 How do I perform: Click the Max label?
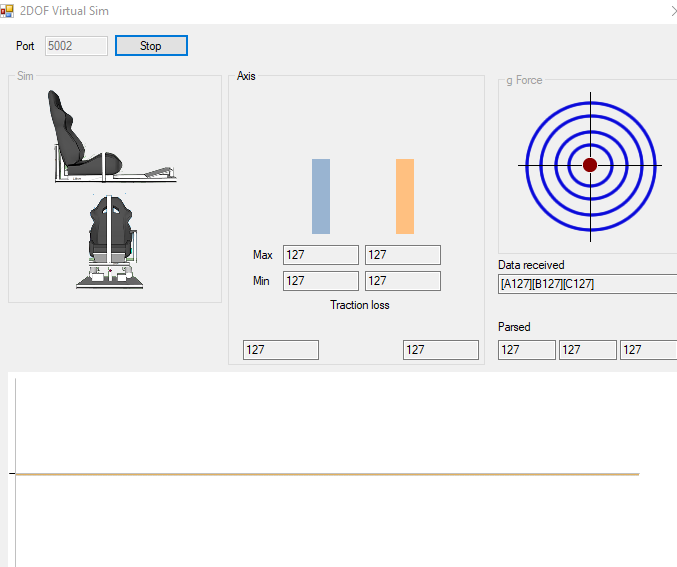point(263,255)
